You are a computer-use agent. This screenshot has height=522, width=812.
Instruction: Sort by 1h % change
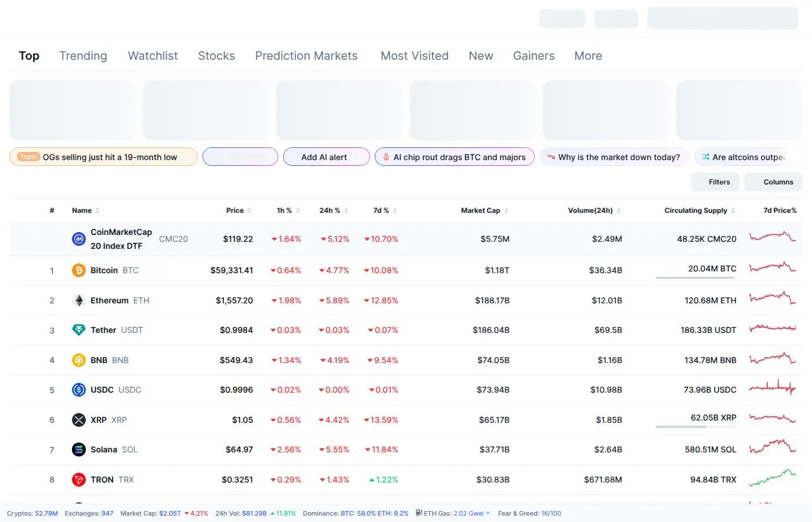[288, 211]
